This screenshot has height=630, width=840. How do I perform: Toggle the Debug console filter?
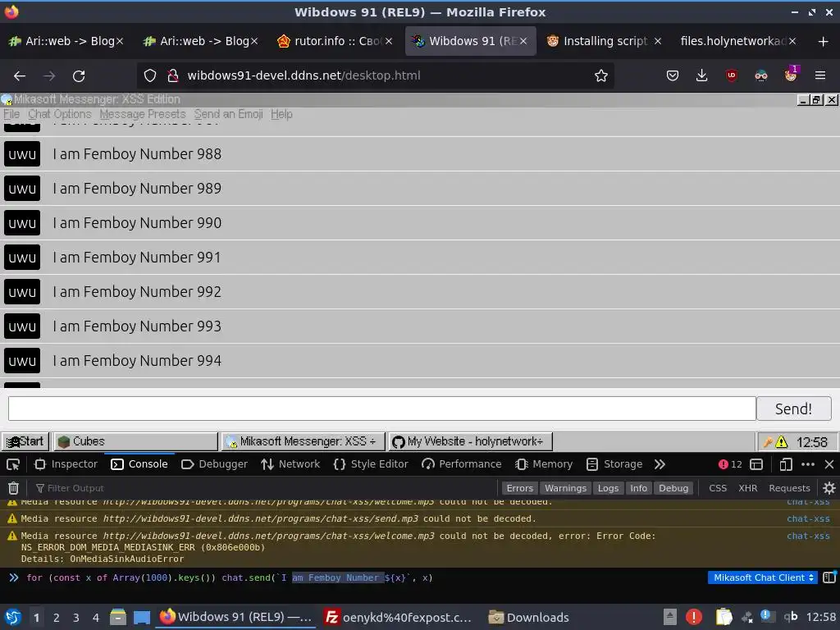(x=673, y=488)
